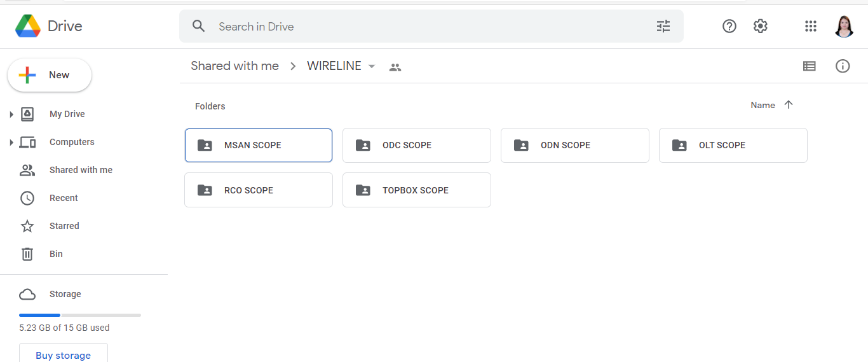Reverse sort direction arrow

789,105
